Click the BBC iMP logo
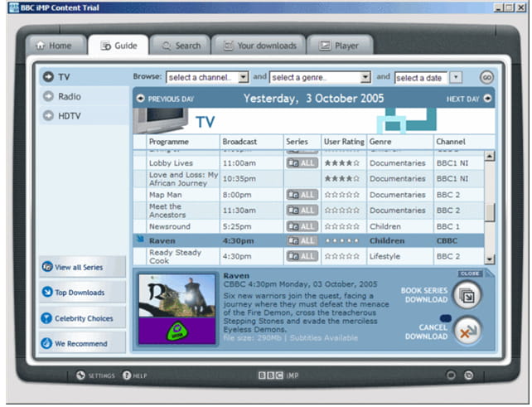This screenshot has height=407, width=532. point(278,376)
